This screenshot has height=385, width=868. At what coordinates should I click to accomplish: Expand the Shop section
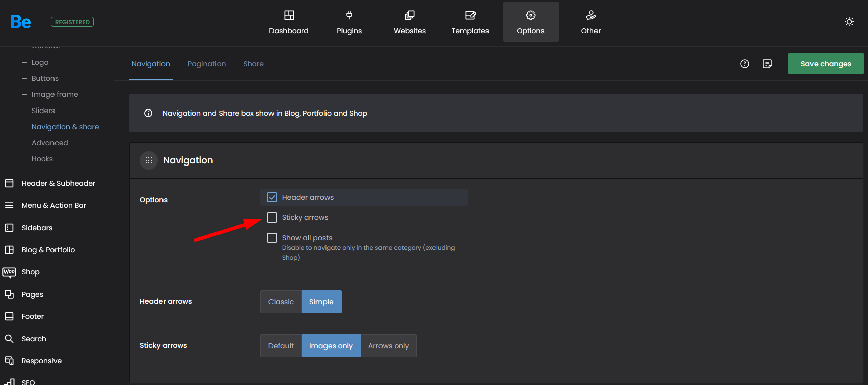(x=31, y=272)
